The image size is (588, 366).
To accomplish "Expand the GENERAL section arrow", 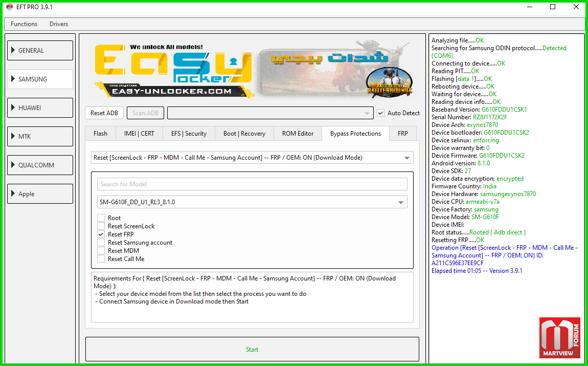I will (x=13, y=51).
